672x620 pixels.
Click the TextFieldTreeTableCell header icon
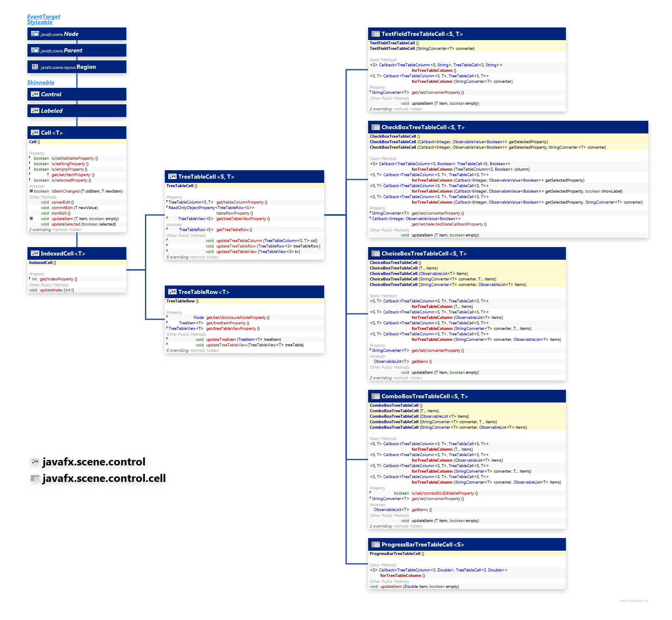pos(375,34)
